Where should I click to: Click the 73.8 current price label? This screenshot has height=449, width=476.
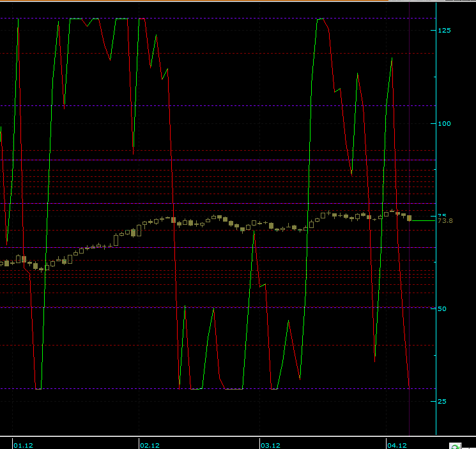(x=445, y=221)
